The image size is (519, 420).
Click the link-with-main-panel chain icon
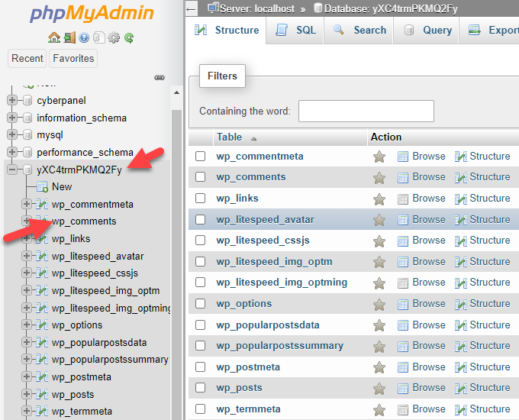[x=160, y=77]
